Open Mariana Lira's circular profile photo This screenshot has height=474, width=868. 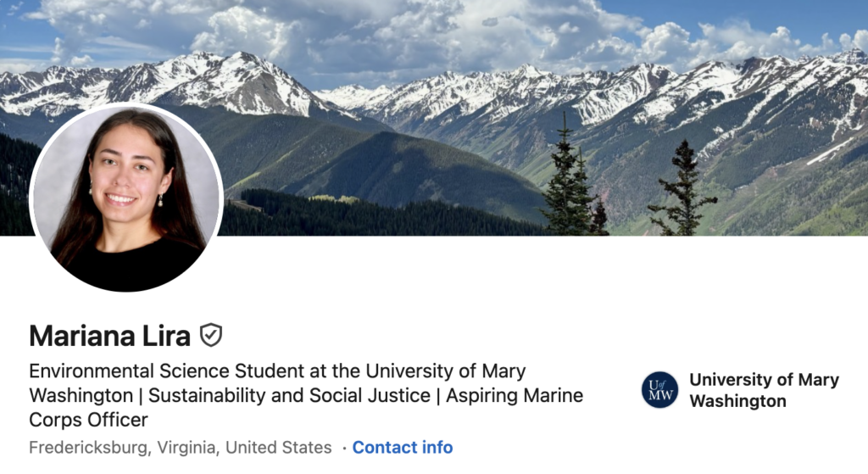(126, 198)
